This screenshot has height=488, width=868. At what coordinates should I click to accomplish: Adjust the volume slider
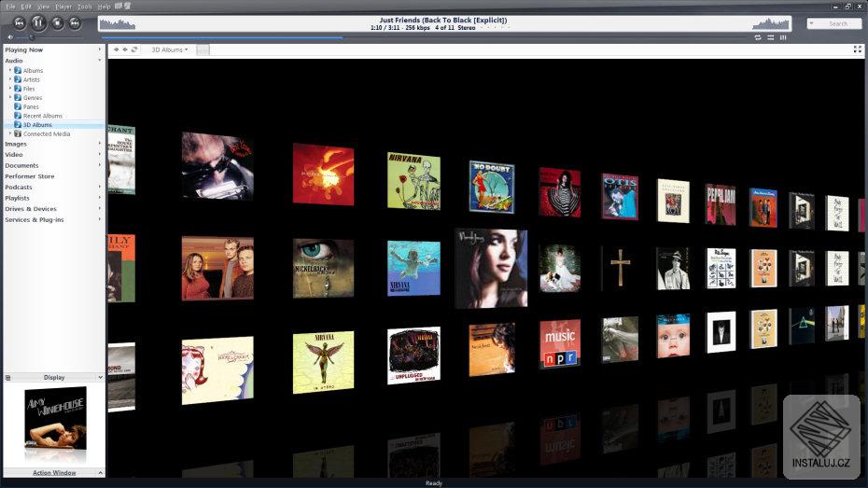(x=34, y=37)
